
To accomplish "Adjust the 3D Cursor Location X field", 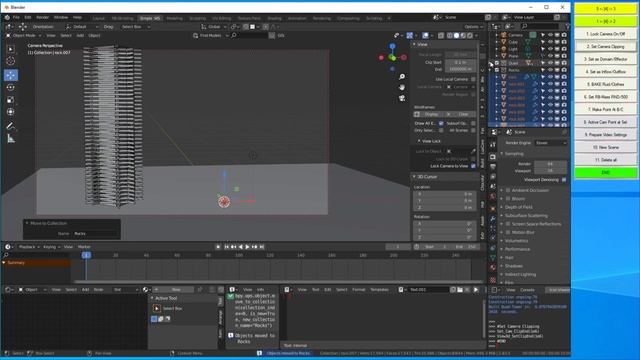I will click(444, 194).
